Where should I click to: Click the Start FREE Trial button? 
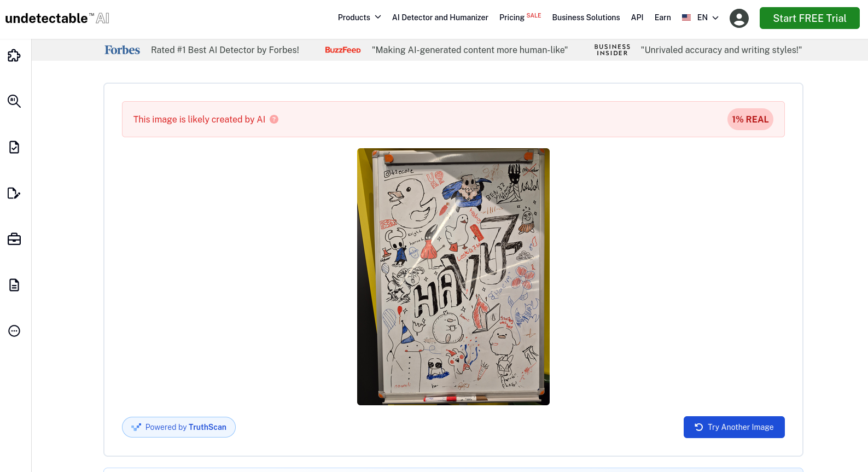click(809, 18)
